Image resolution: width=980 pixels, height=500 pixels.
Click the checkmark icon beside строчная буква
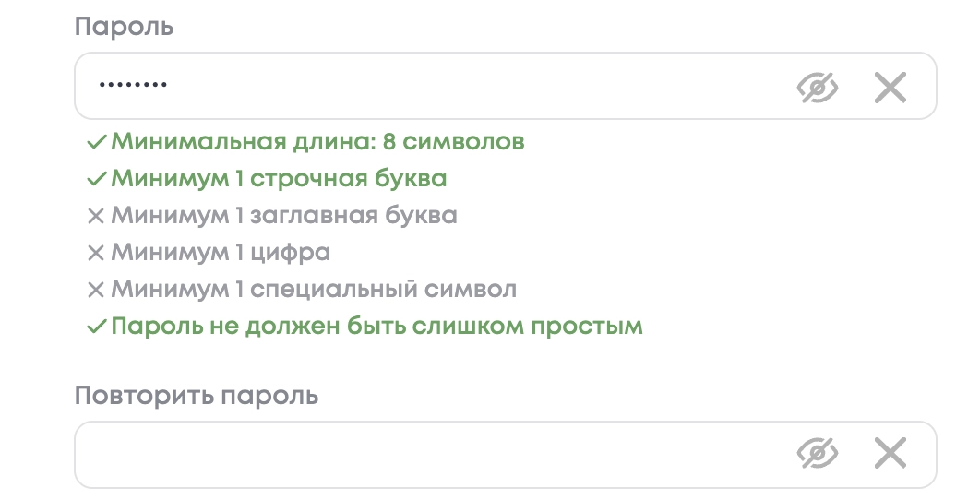pyautogui.click(x=96, y=180)
